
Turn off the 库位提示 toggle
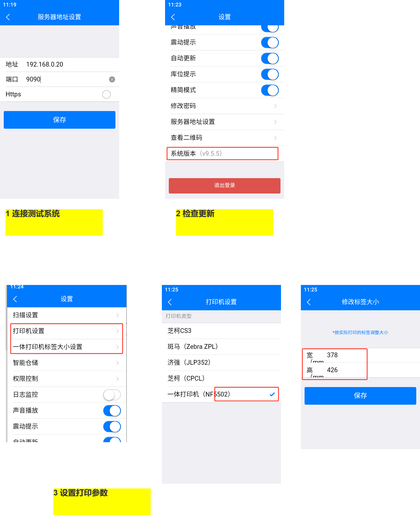[270, 74]
